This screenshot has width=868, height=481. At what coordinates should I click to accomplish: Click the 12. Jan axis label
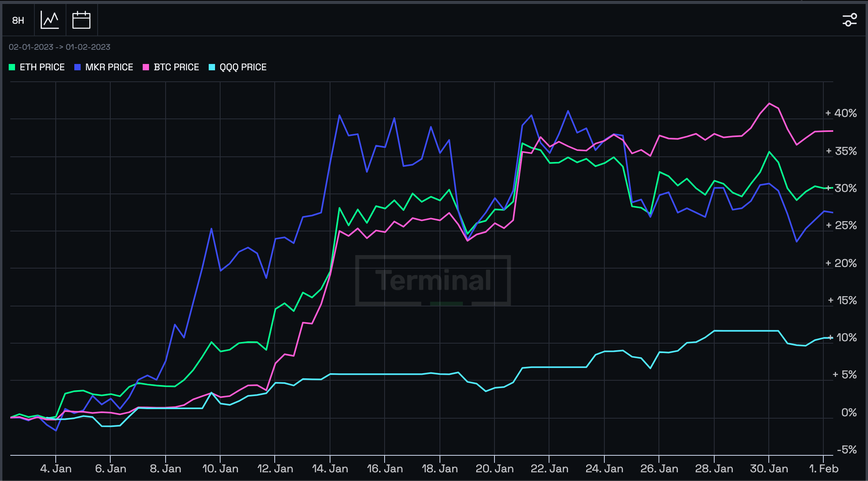[x=275, y=469]
